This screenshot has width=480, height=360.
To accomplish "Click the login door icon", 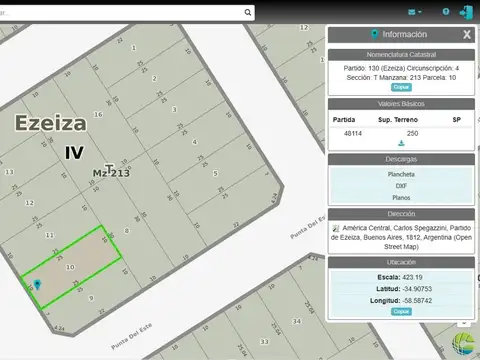I will click(466, 12).
